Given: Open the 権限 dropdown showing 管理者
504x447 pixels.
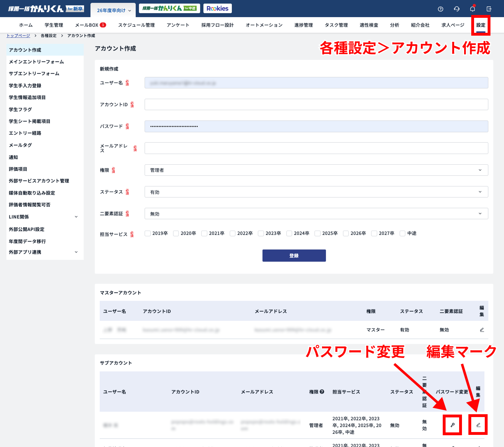Looking at the screenshot, I should click(x=316, y=170).
